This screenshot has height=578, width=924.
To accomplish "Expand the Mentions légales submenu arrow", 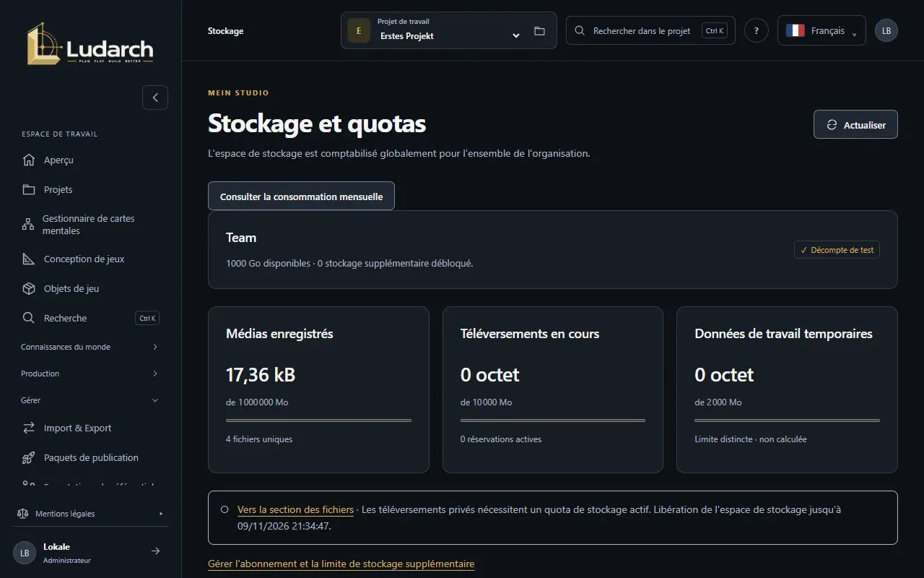I will point(161,514).
